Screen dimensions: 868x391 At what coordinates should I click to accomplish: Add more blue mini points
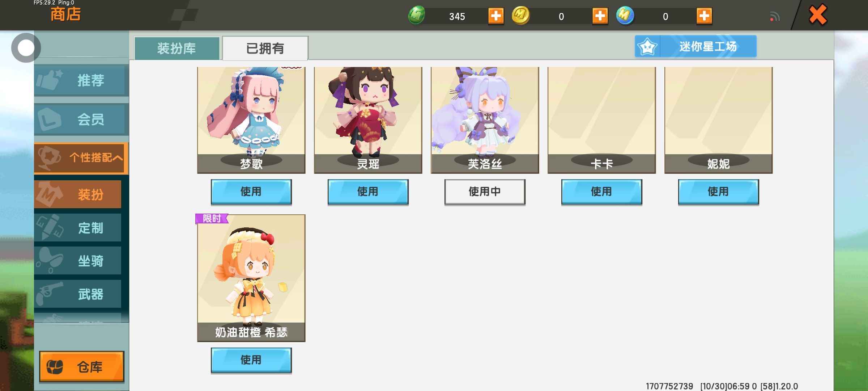704,16
